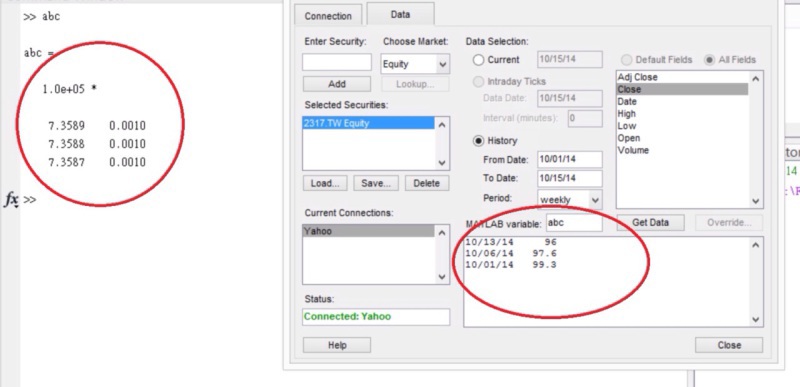Switch to the Connection tab
Viewport: 800px width, 387px height.
[x=328, y=16]
